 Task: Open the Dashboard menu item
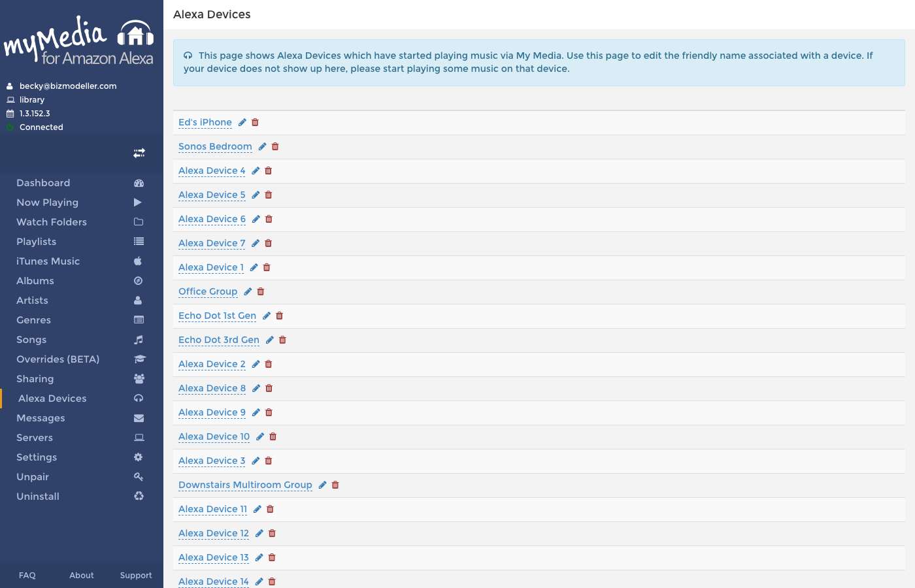tap(43, 183)
